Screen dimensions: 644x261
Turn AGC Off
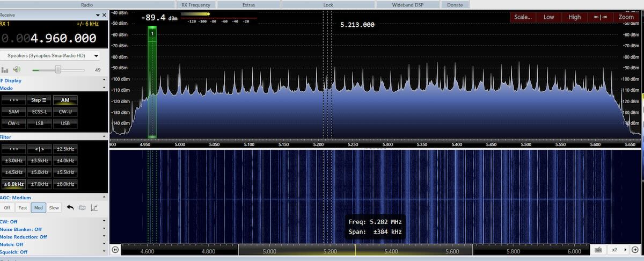[7, 208]
